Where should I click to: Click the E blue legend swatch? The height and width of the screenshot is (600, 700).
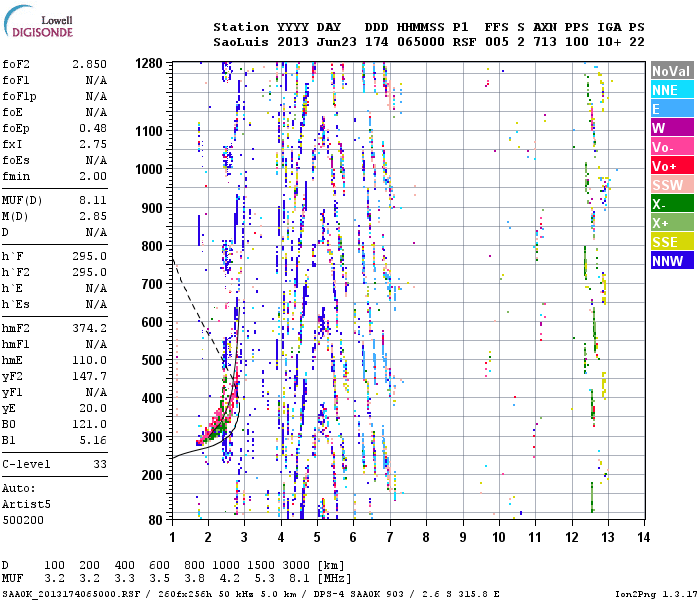click(672, 109)
